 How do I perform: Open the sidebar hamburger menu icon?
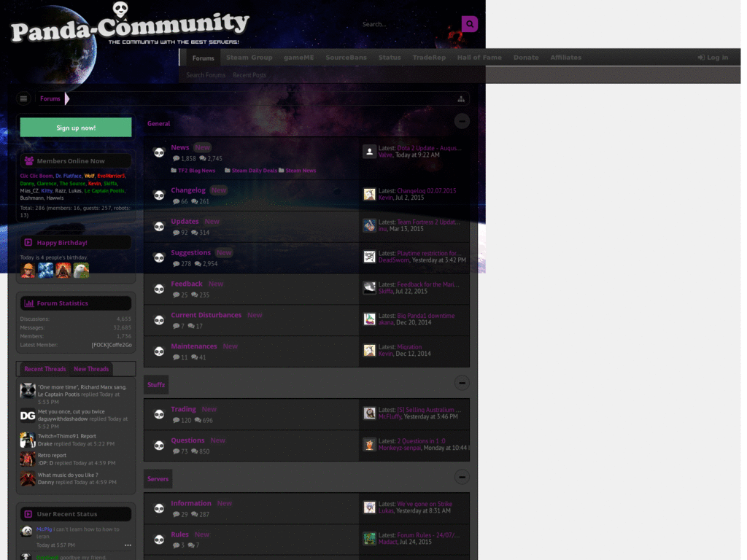tap(23, 98)
